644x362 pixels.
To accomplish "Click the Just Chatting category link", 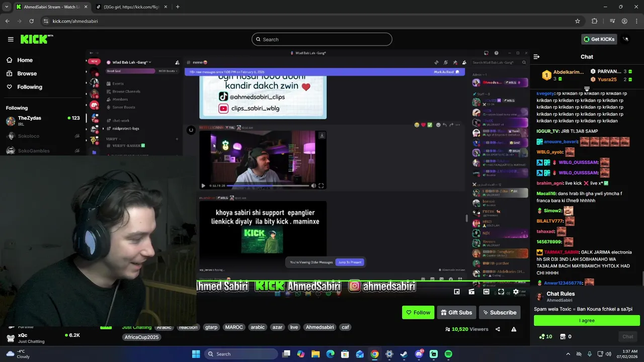I will (x=136, y=327).
